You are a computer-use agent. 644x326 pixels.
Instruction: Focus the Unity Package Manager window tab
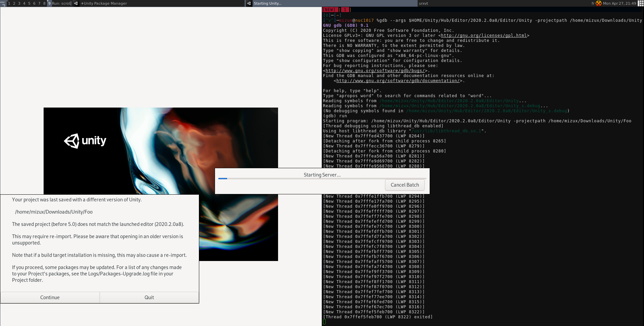(159, 3)
